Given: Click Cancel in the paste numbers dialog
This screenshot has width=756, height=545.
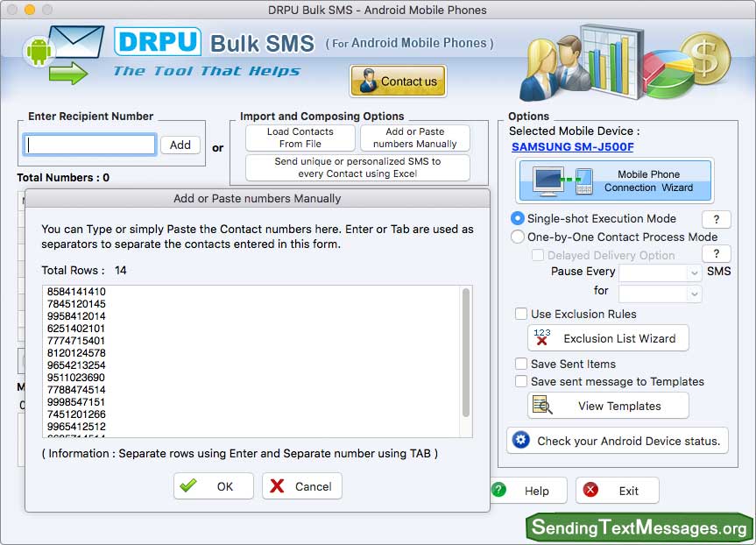Looking at the screenshot, I should 302,485.
